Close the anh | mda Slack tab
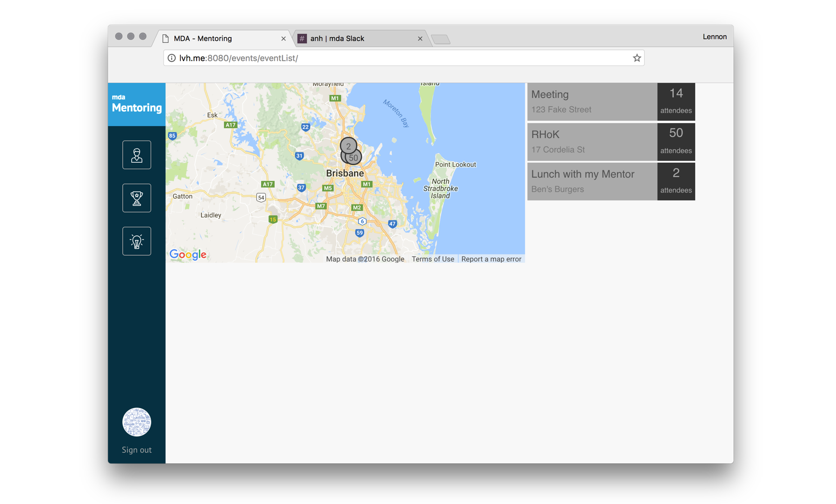 pos(420,39)
